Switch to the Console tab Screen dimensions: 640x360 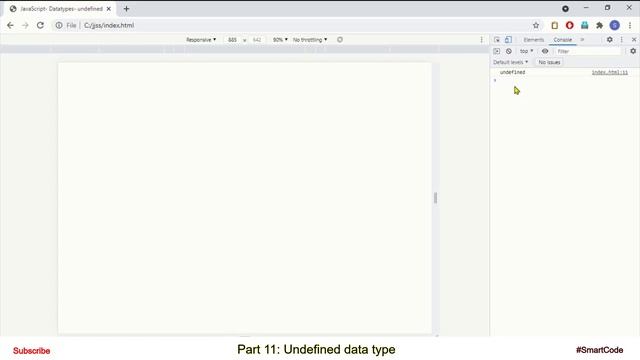(562, 40)
